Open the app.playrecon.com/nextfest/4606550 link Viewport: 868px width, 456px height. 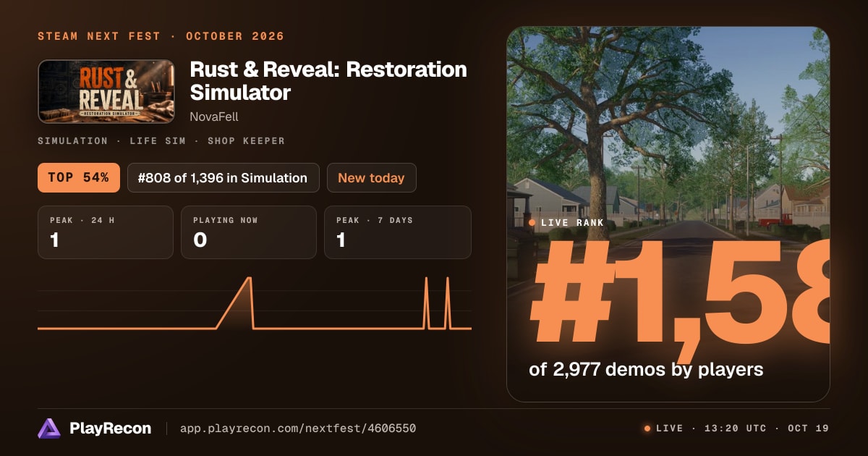[297, 428]
